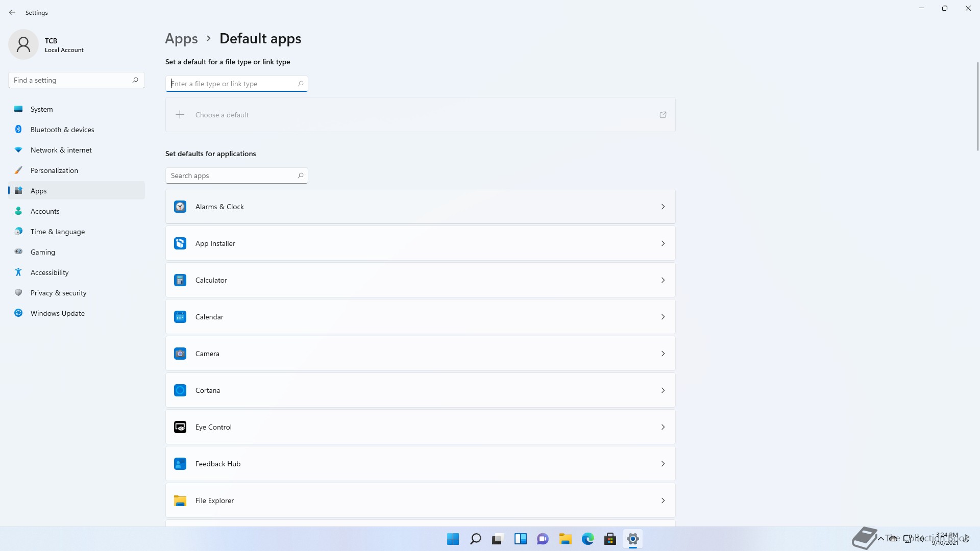Click the File Explorer app icon in list

point(180,500)
